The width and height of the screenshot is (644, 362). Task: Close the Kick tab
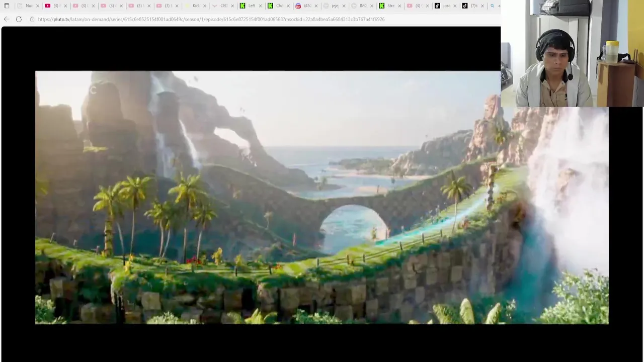point(204,6)
